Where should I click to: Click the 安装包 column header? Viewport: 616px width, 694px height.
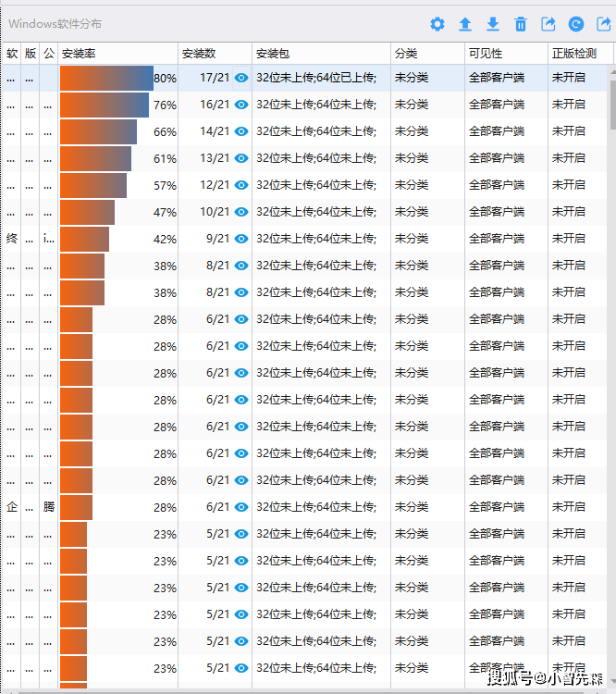coord(273,54)
